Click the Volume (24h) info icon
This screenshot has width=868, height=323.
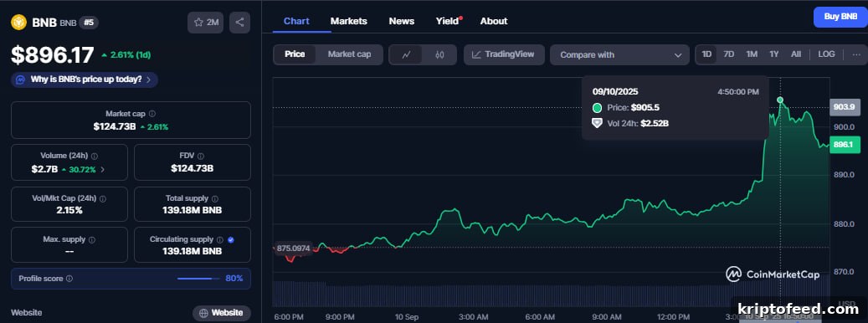(x=95, y=156)
